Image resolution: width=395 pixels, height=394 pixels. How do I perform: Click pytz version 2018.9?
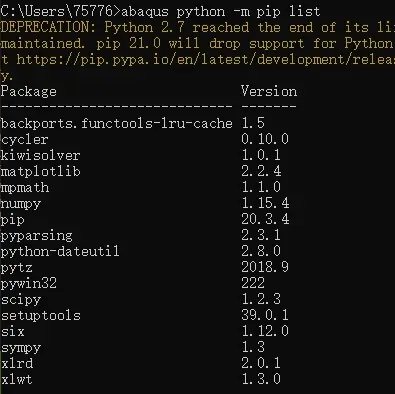point(265,267)
